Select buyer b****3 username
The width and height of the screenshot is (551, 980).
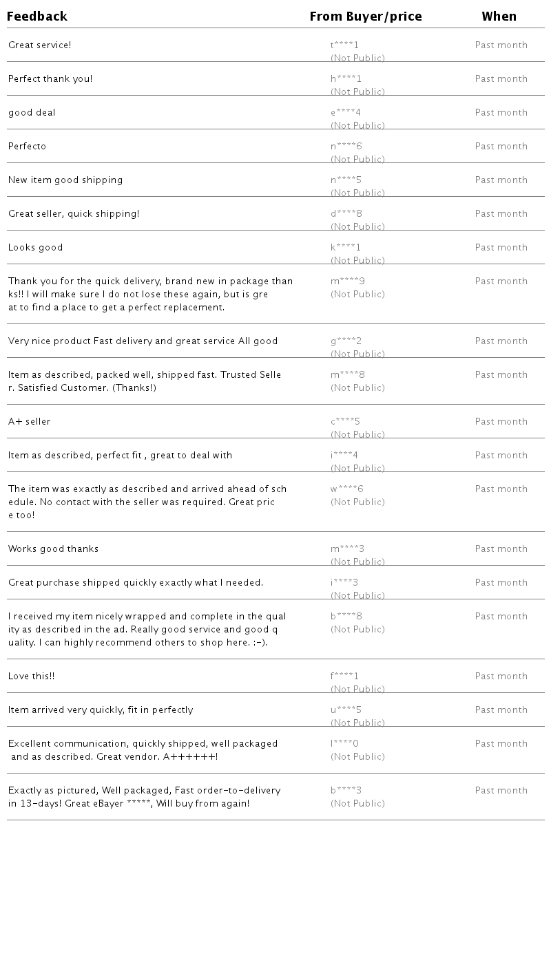[x=346, y=791]
